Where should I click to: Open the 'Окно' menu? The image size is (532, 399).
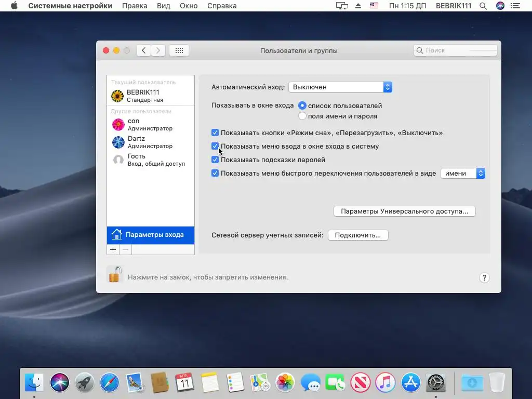point(189,6)
